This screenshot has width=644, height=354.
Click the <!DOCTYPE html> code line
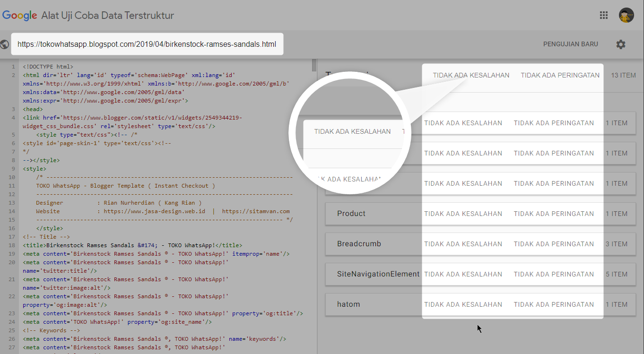point(48,67)
